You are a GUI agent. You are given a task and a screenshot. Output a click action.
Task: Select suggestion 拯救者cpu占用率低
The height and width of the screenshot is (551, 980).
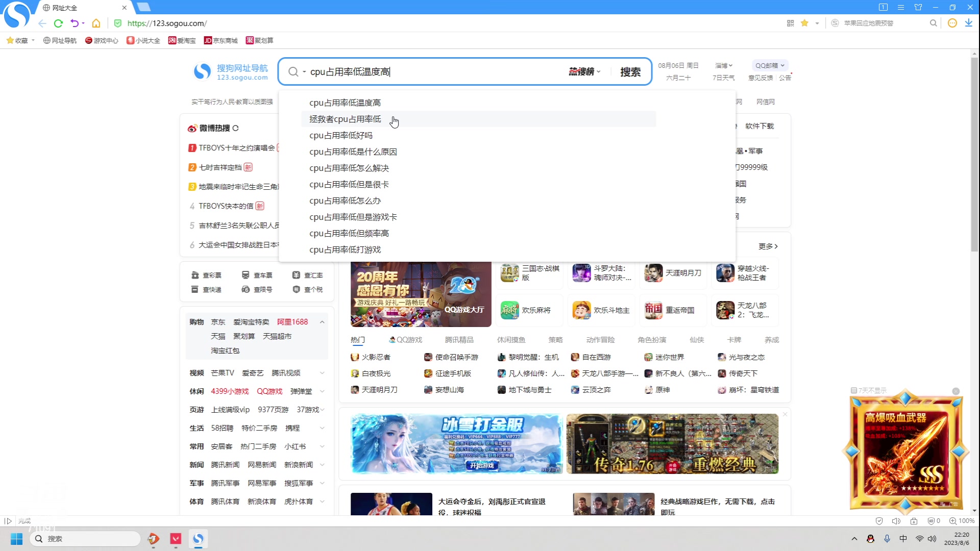478,119
